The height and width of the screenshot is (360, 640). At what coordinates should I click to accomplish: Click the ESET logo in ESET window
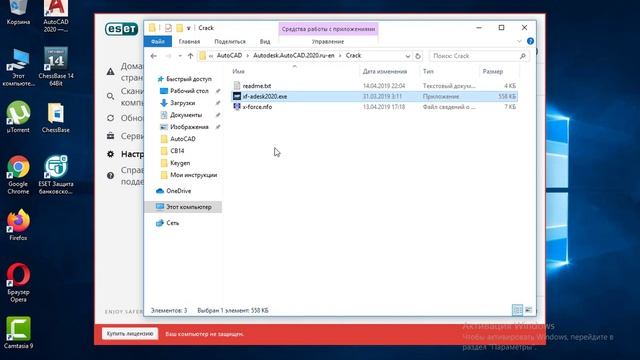[122, 29]
